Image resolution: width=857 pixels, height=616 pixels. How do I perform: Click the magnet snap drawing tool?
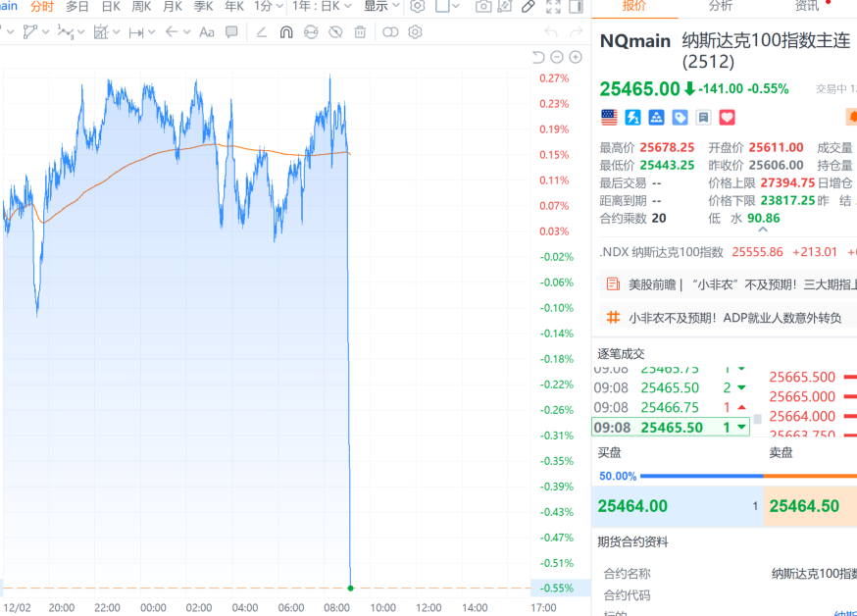pyautogui.click(x=286, y=32)
